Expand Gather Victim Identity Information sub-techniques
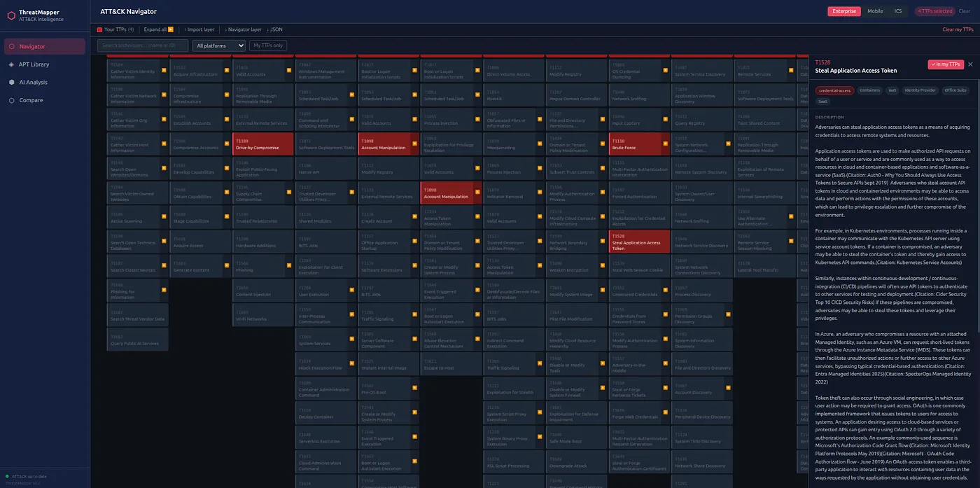This screenshot has width=980, height=488. [162, 71]
